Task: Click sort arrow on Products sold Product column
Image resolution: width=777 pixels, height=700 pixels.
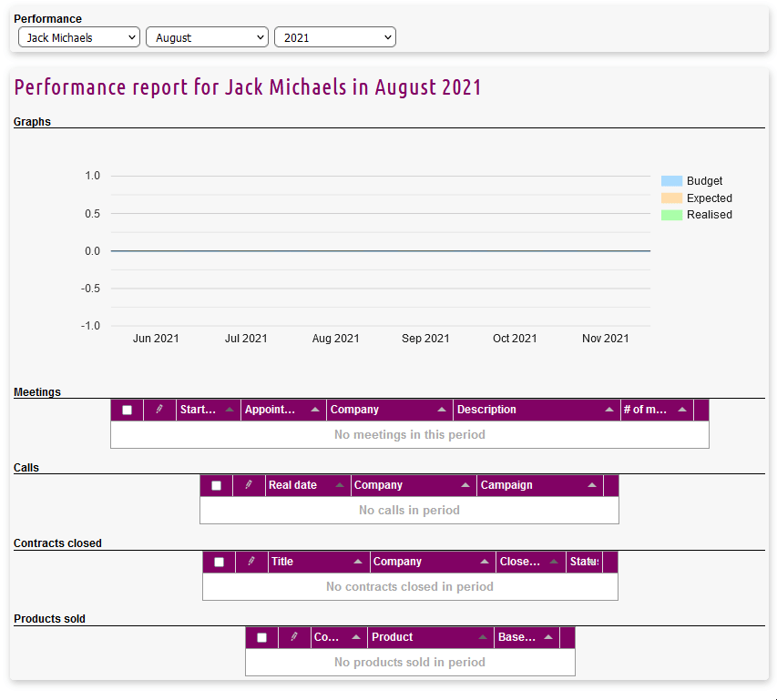Action: click(483, 638)
